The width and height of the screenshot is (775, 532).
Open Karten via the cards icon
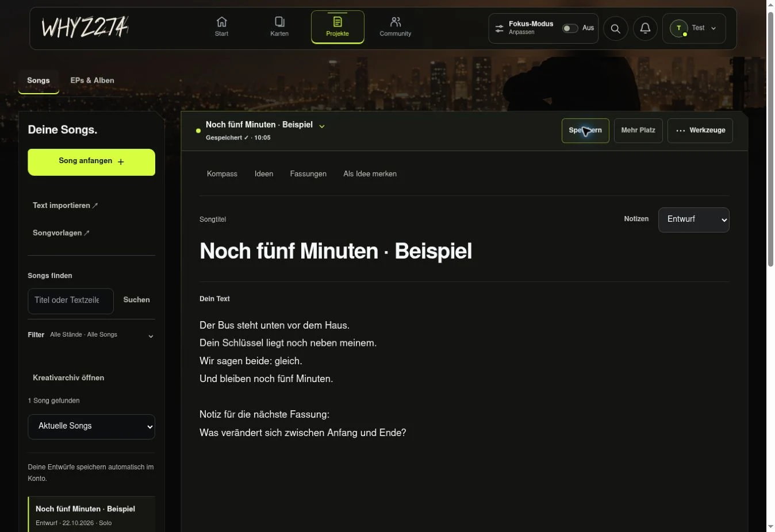pos(279,22)
